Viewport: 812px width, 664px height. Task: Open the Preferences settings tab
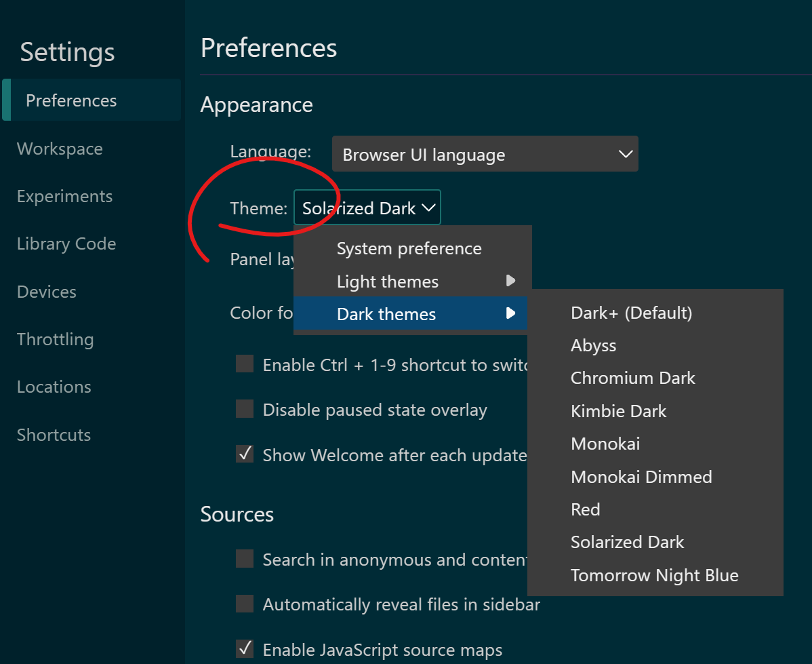click(92, 100)
